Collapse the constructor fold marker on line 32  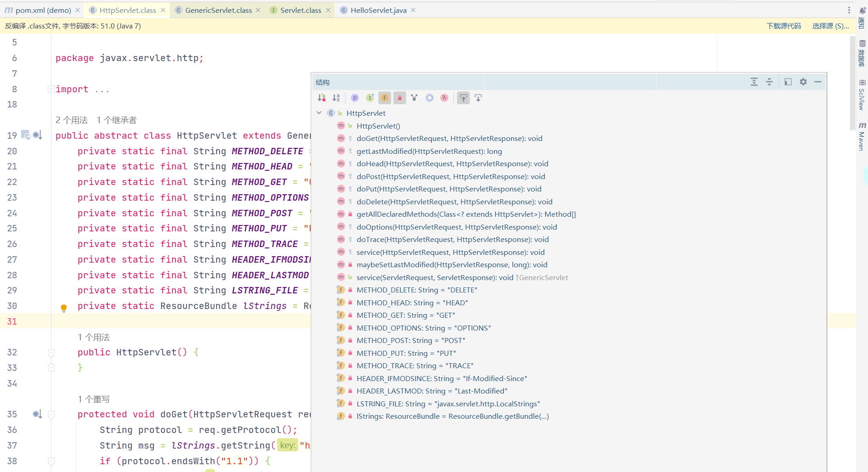pos(51,352)
